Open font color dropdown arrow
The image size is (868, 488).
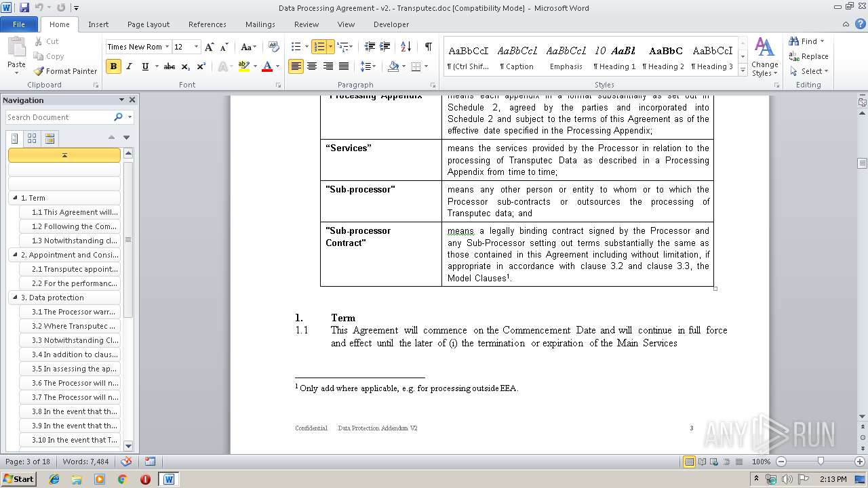click(277, 66)
